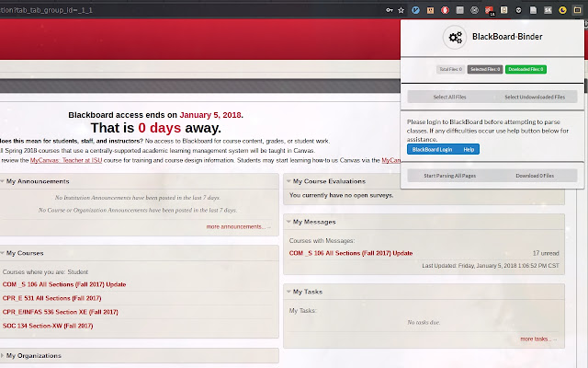Viewport: 588px width, 368px height.
Task: Open COM_S 106 course in My Courses
Action: click(64, 284)
